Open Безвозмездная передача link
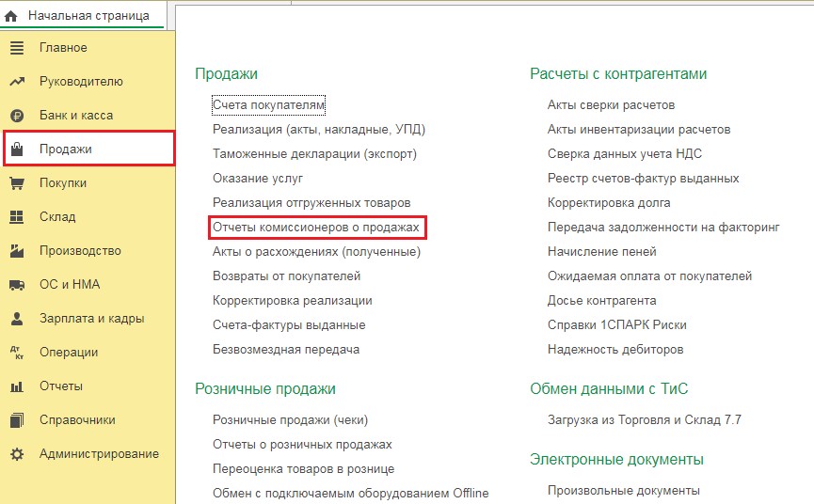The image size is (814, 504). click(x=286, y=350)
